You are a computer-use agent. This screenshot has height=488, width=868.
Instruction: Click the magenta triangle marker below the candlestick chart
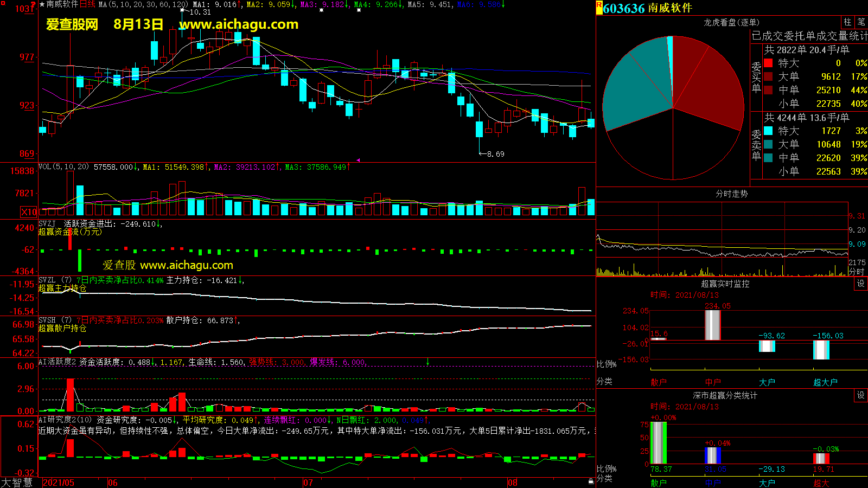(x=358, y=160)
